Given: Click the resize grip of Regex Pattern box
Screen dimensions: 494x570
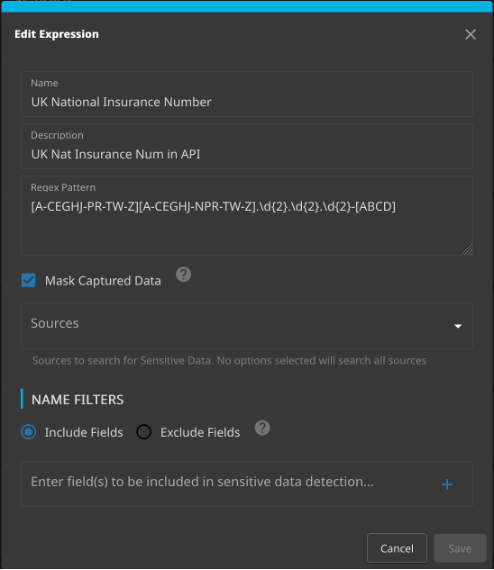Looking at the screenshot, I should 466,249.
